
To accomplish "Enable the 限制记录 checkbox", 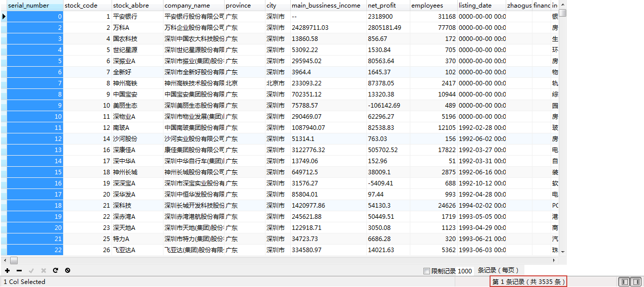I will 427,271.
